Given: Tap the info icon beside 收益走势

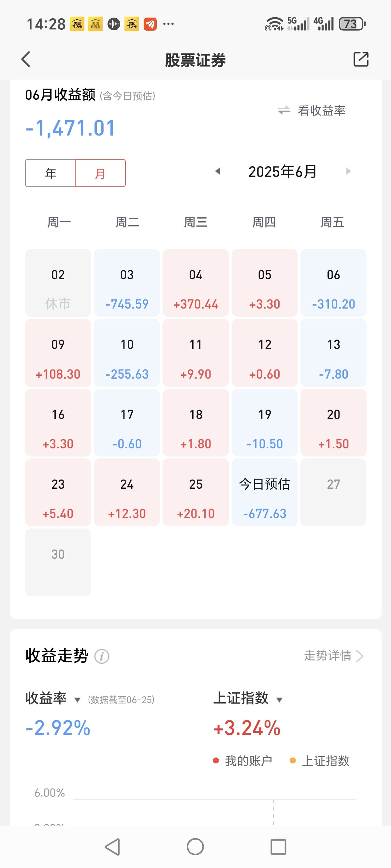Looking at the screenshot, I should [102, 657].
